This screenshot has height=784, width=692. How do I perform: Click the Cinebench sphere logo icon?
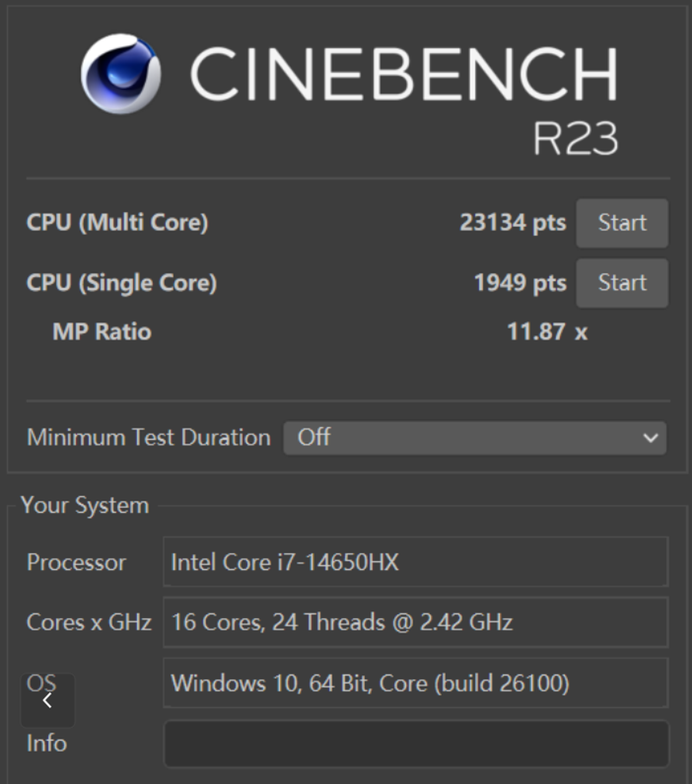click(x=121, y=73)
